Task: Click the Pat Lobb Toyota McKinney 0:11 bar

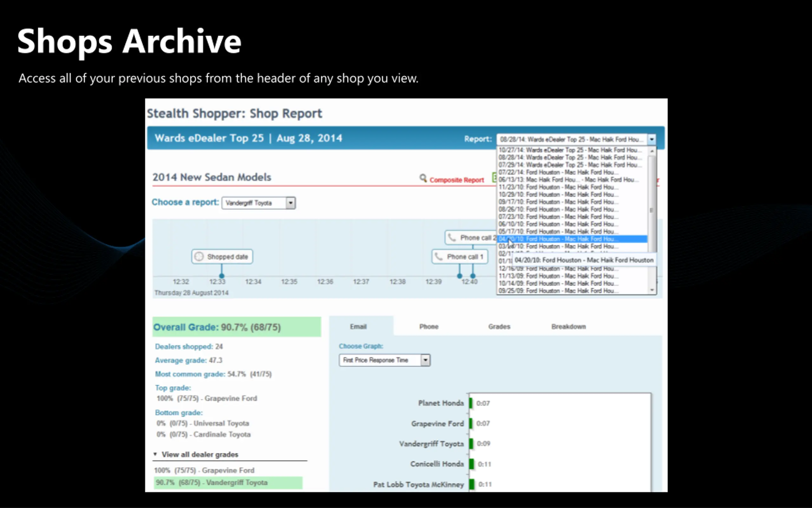Action: [471, 485]
